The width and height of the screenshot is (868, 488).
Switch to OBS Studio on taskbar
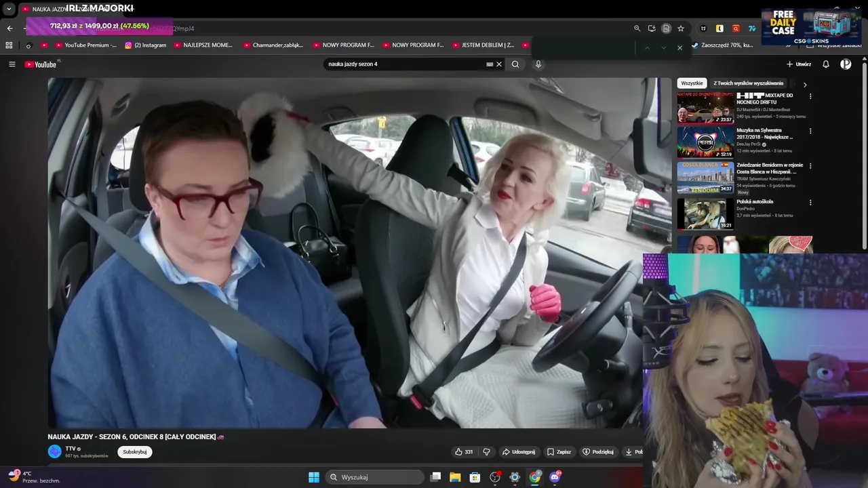[x=495, y=477]
